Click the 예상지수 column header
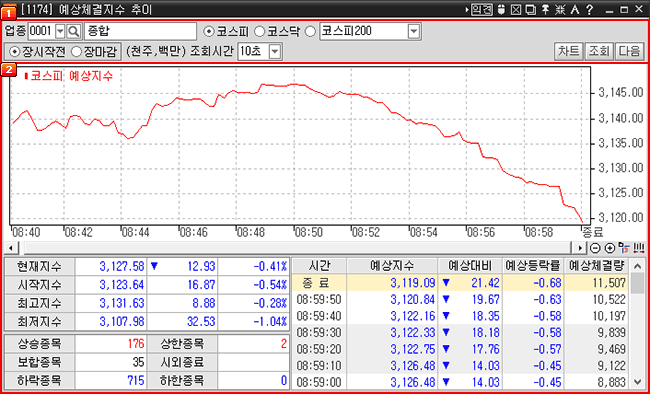650x394 pixels. pos(392,266)
